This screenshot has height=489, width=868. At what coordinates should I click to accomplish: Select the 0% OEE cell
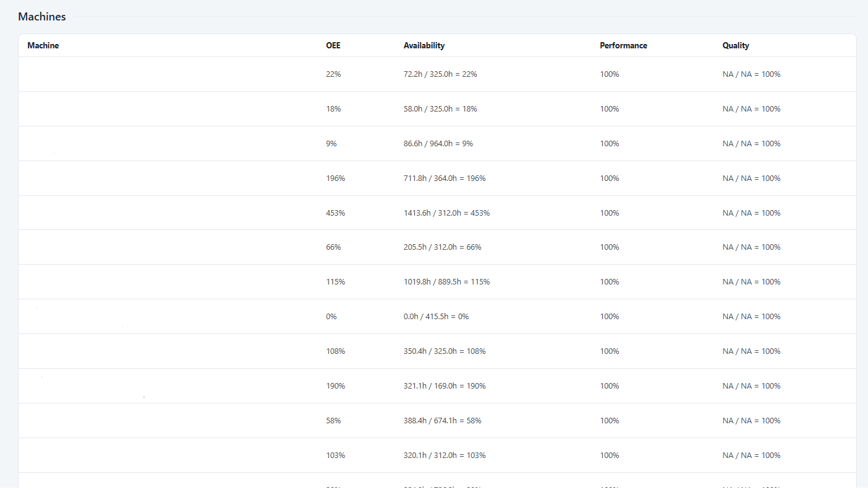click(332, 317)
